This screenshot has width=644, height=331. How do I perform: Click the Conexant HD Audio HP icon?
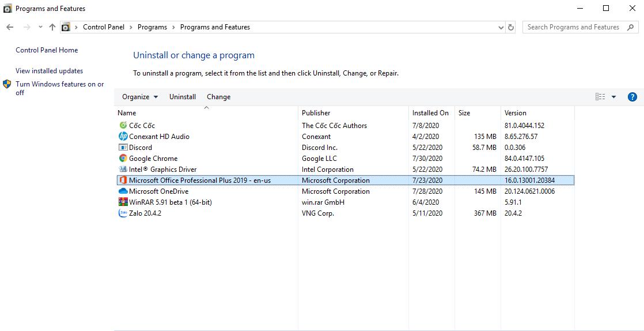coord(123,136)
